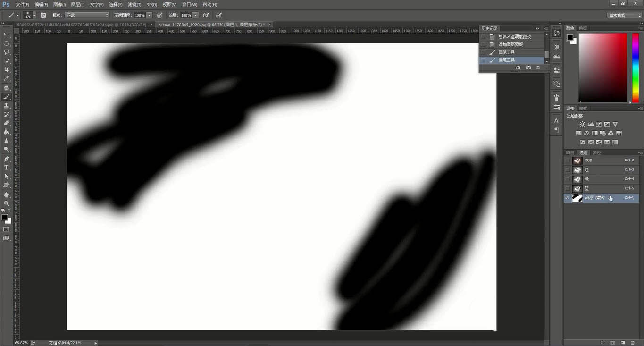Open the 文件(F) menu

point(22,4)
